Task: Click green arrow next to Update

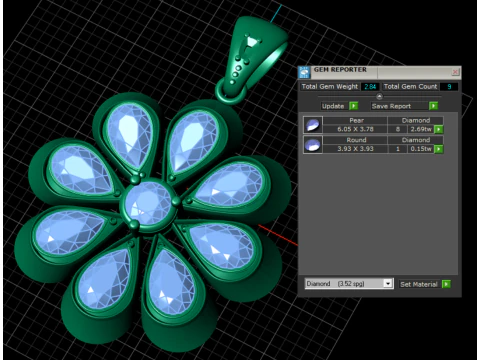Action: point(353,106)
